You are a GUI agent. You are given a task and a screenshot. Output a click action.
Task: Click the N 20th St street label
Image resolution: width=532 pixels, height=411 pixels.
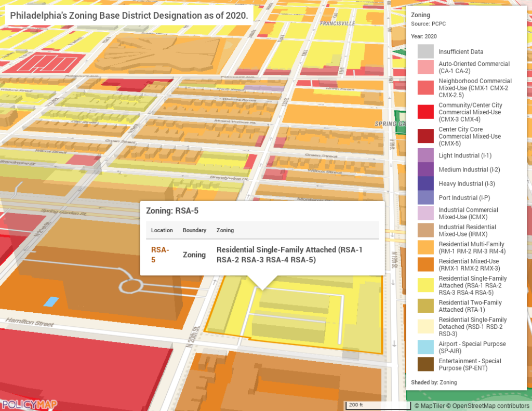click(192, 337)
